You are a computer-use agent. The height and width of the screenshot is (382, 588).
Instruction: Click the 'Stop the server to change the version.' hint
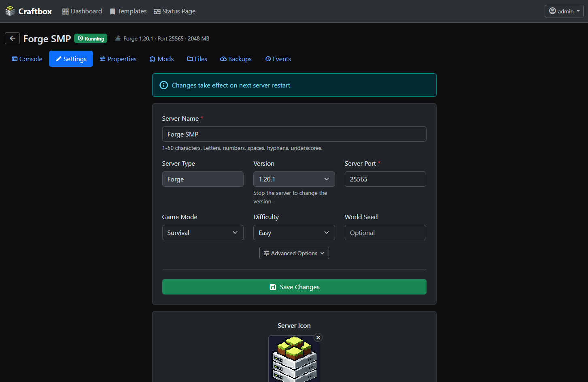(x=290, y=197)
